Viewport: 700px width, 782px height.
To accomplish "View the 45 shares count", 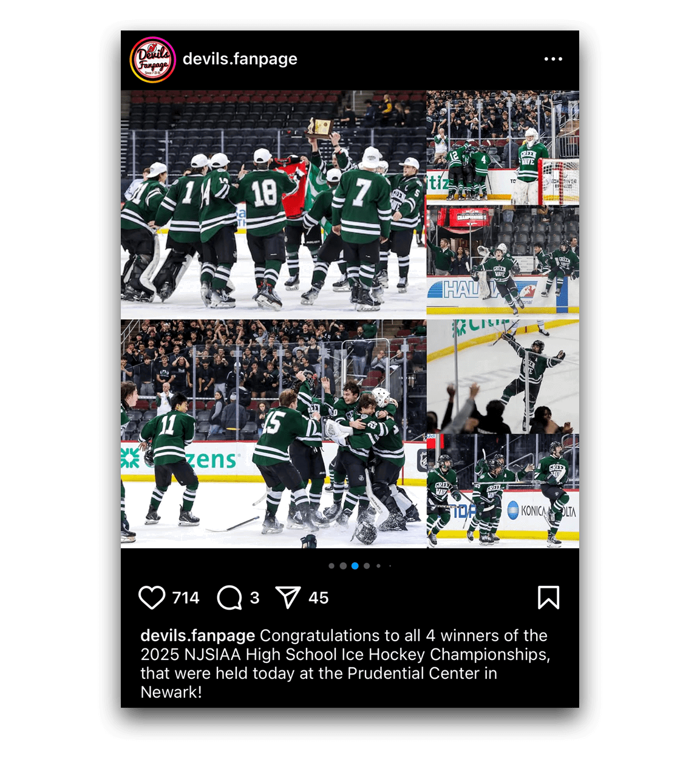I will click(x=318, y=598).
